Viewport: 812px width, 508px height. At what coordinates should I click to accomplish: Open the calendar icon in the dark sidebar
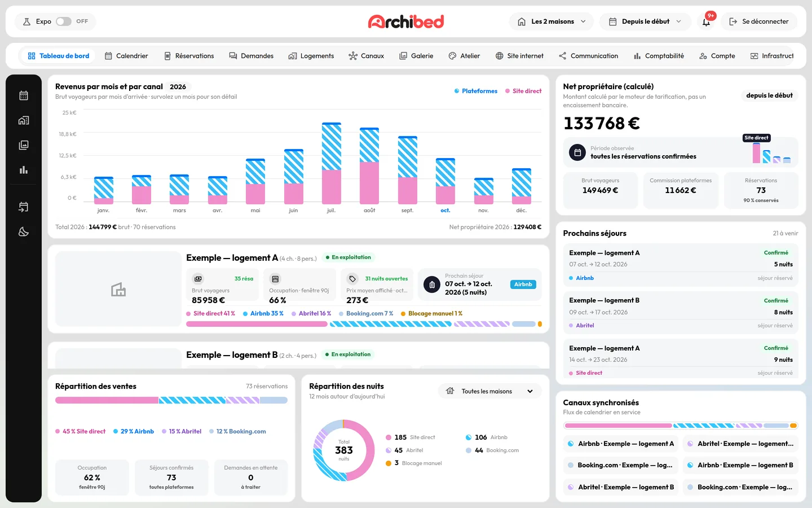(24, 95)
